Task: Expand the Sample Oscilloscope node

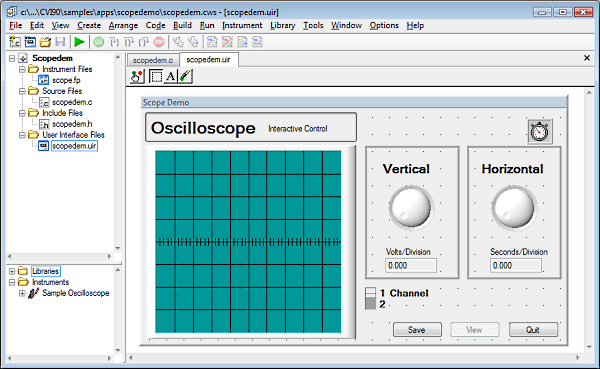Action: point(22,294)
